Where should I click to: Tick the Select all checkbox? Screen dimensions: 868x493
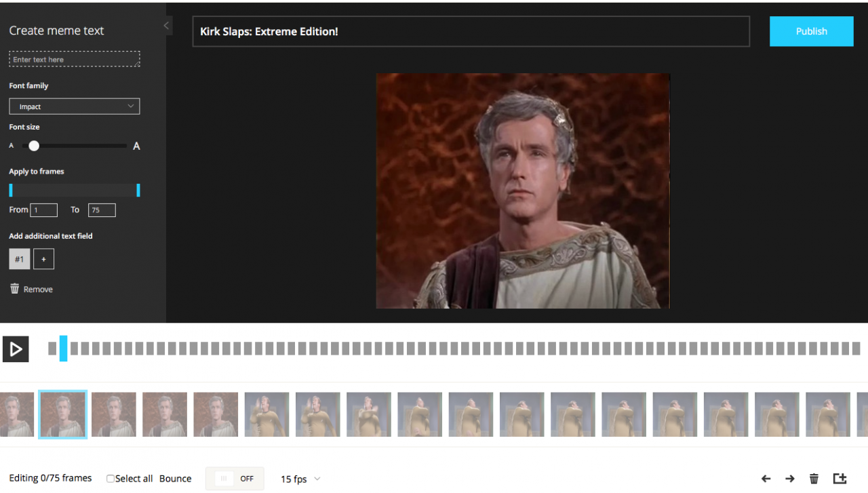[x=111, y=479]
